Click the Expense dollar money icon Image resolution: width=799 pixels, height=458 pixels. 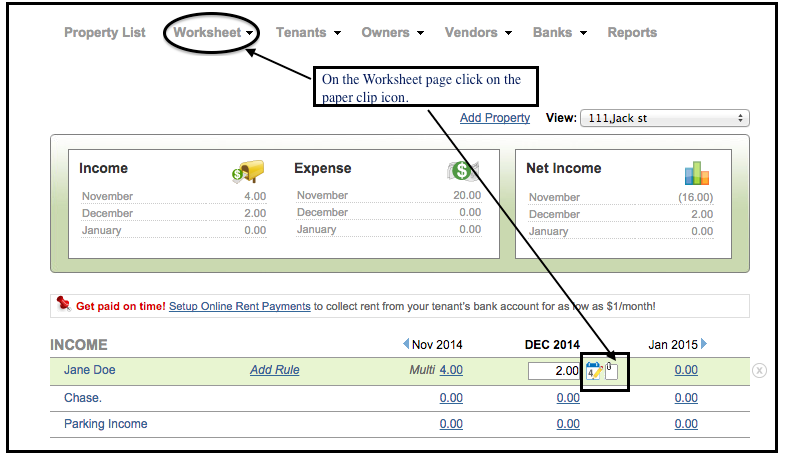pos(463,171)
